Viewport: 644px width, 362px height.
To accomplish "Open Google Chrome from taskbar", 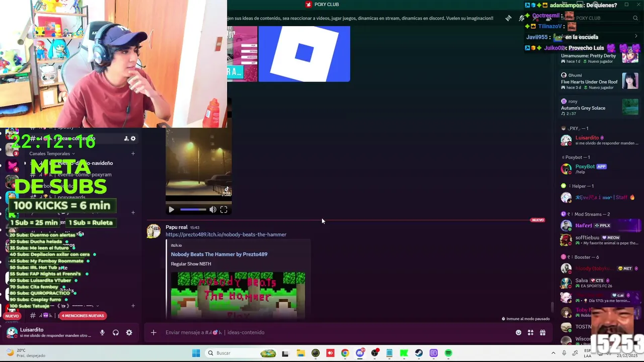I will point(345,353).
